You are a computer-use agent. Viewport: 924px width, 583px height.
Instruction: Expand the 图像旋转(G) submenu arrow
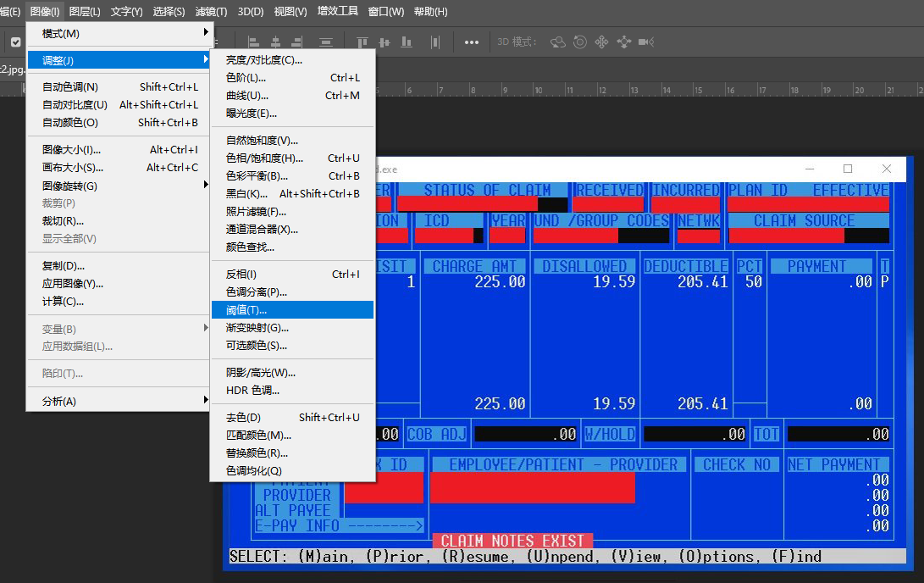(x=206, y=185)
